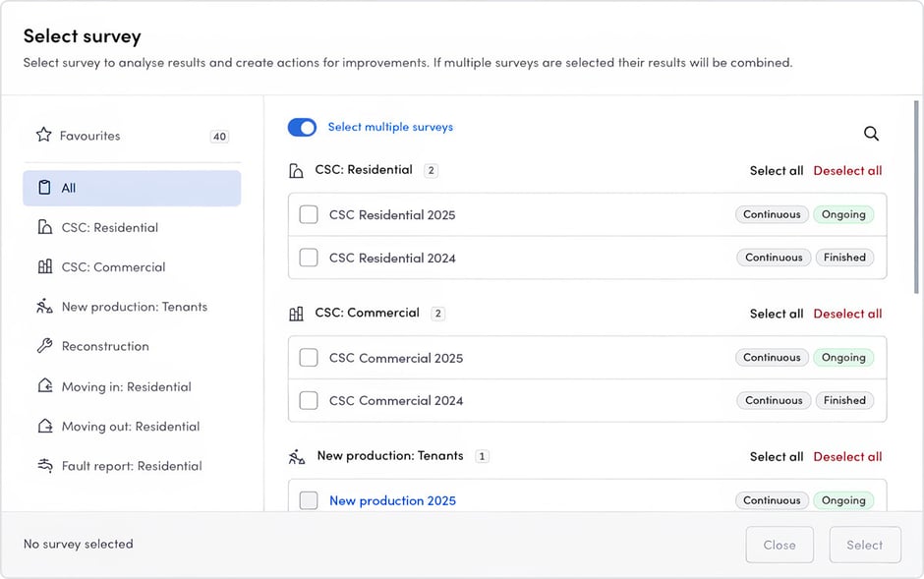The image size is (924, 579).
Task: Click the CSC Residential 2025 survey name
Action: tap(392, 215)
